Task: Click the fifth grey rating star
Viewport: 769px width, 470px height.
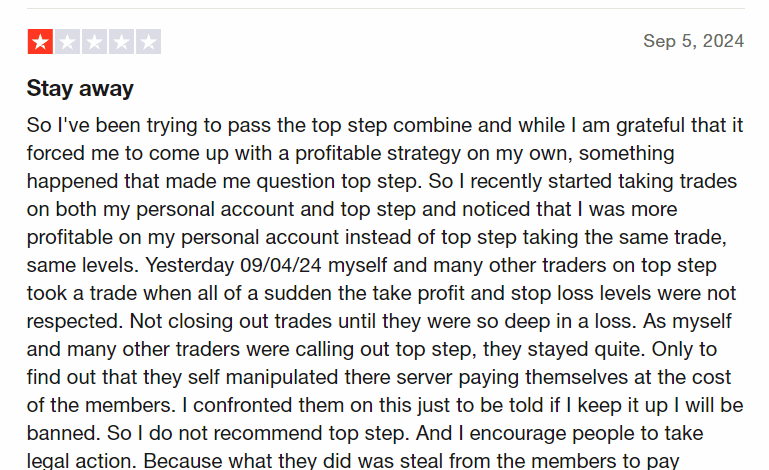Action: [148, 42]
